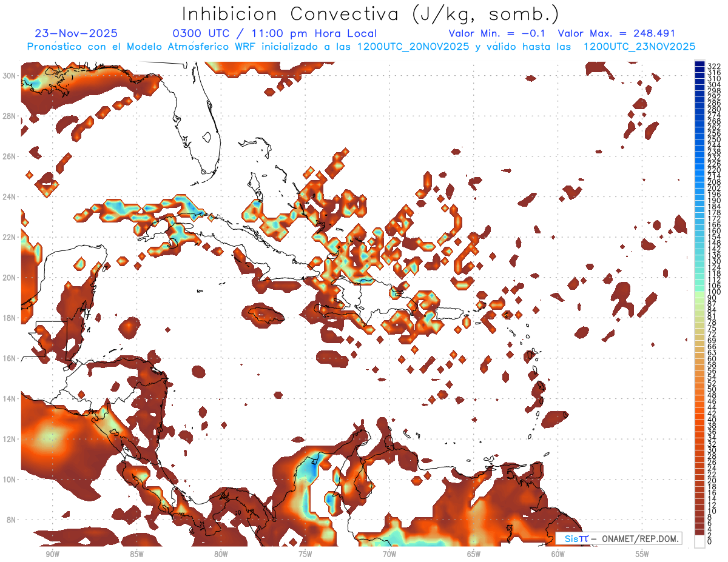
Task: Click the 22N latitude label
Action: point(10,237)
